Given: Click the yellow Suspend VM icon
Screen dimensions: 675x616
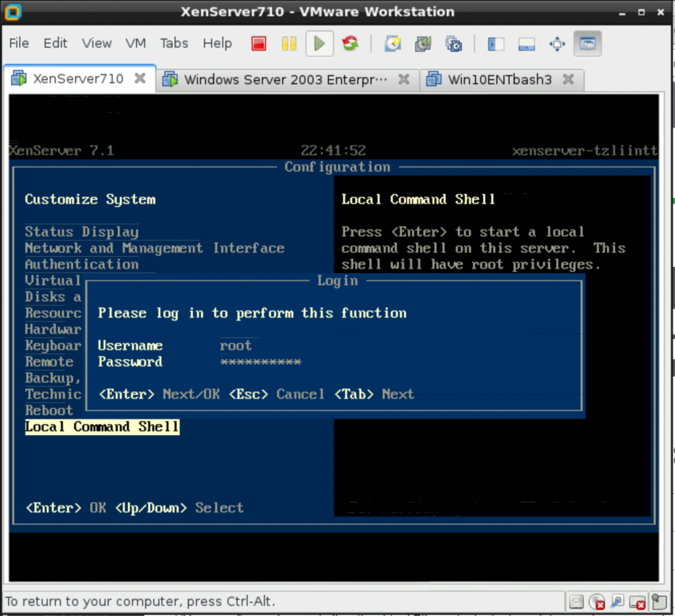Looking at the screenshot, I should click(289, 43).
